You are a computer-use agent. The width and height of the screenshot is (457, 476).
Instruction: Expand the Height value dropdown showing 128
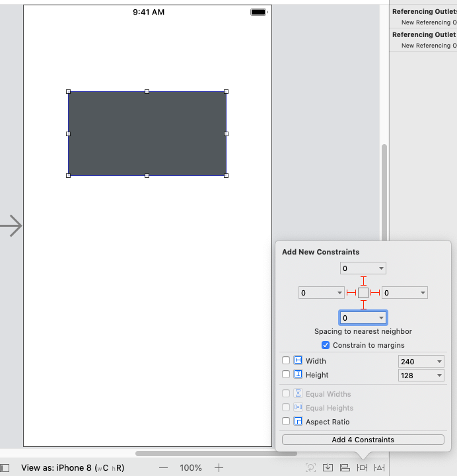(439, 376)
